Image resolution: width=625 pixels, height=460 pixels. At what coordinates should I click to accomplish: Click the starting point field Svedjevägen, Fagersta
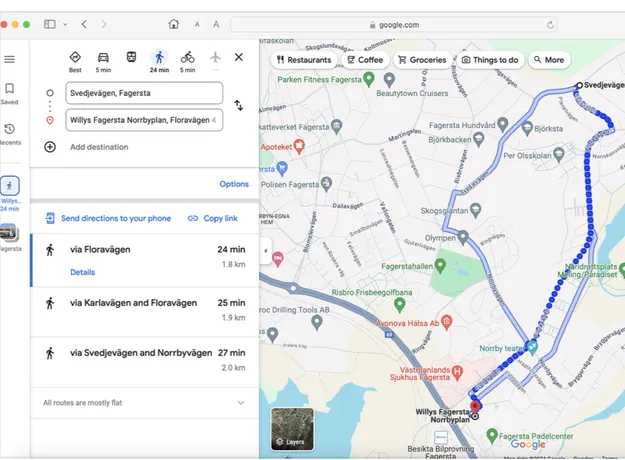[144, 93]
